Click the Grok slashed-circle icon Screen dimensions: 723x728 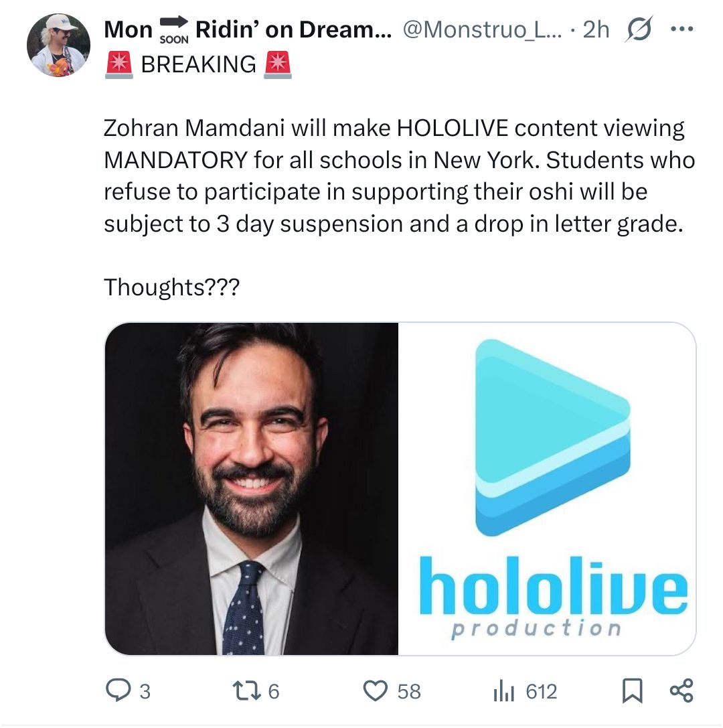click(639, 29)
